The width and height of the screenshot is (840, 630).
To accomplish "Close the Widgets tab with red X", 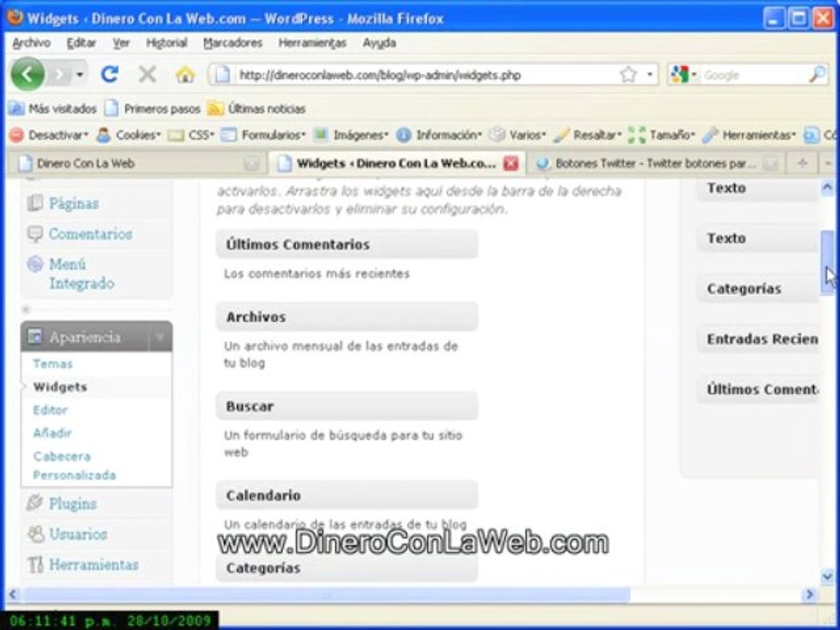I will 510,164.
